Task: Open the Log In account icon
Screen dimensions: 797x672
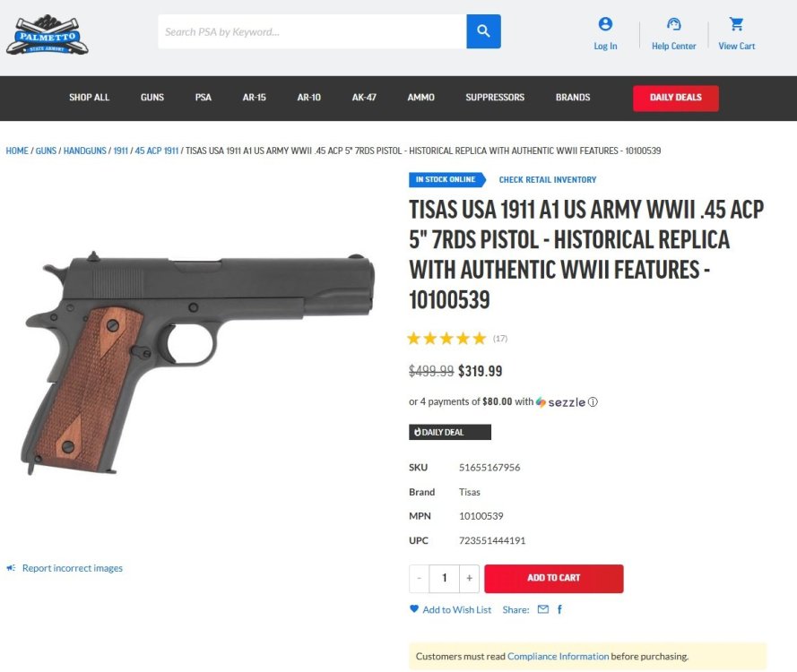Action: 605,24
